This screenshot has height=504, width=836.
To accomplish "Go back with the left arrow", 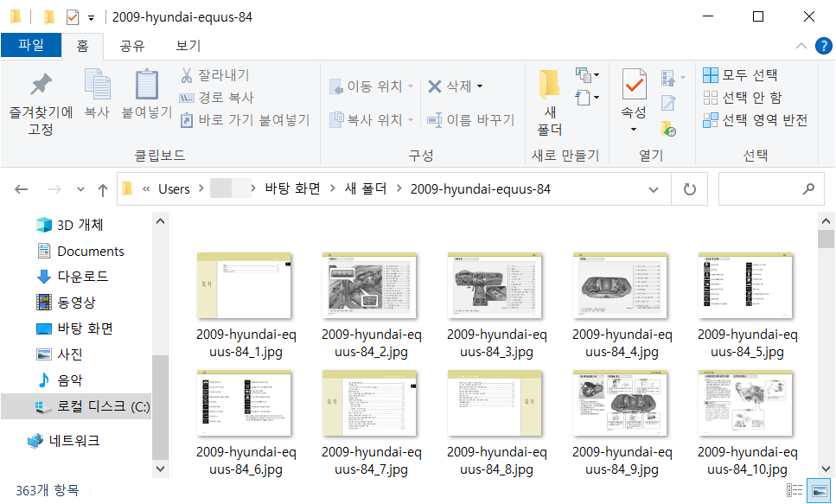I will coord(22,189).
